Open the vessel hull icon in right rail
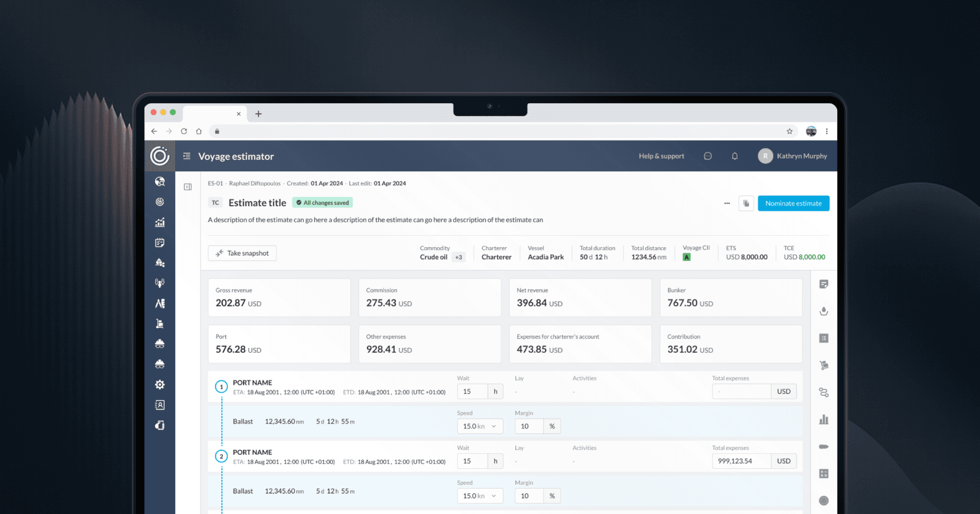The height and width of the screenshot is (514, 980). coord(824,447)
